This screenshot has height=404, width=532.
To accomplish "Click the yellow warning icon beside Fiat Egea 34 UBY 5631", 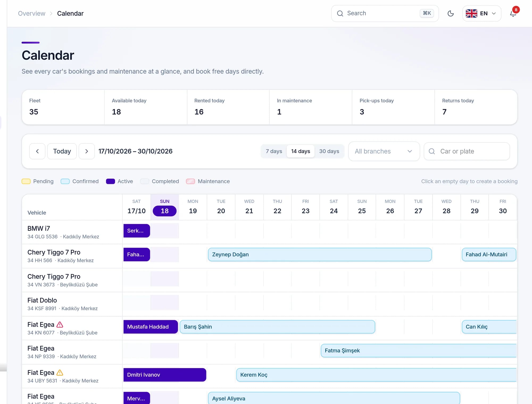I will point(60,373).
